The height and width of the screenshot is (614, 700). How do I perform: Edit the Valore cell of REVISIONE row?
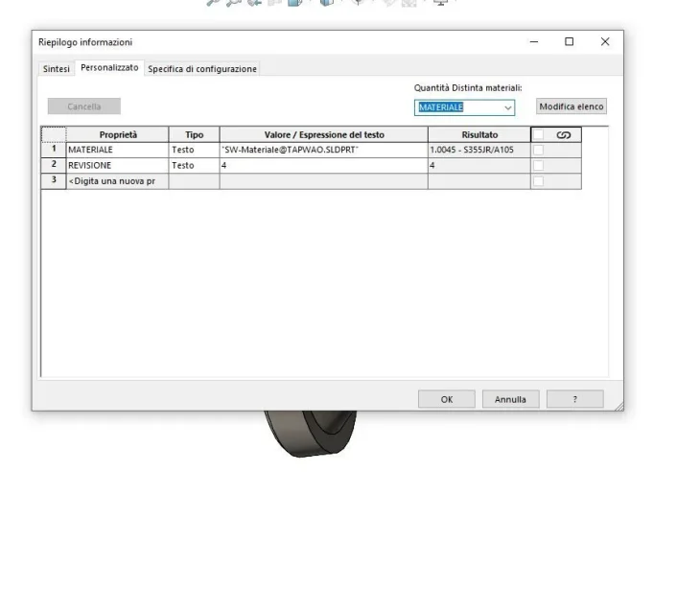324,165
